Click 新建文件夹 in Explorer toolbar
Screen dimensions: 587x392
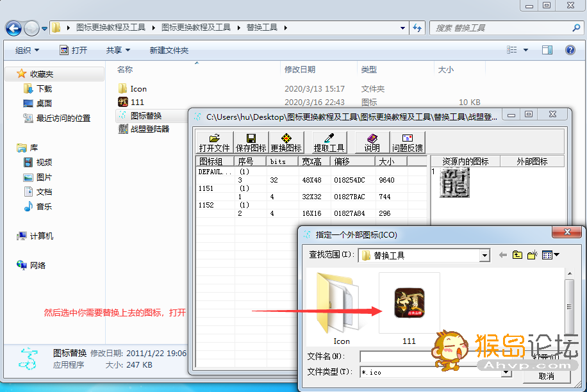(169, 50)
